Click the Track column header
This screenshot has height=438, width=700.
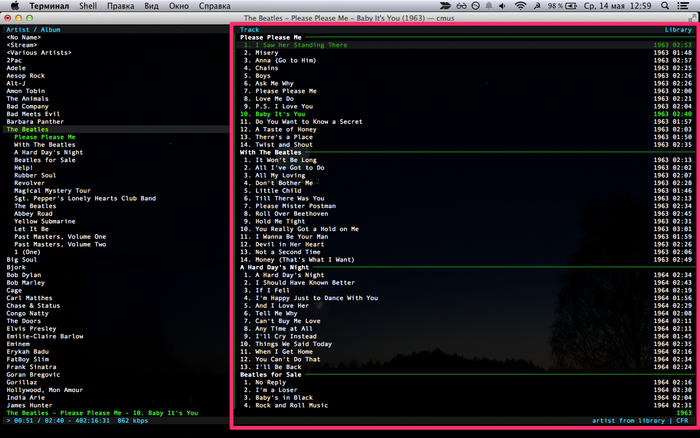coord(249,29)
